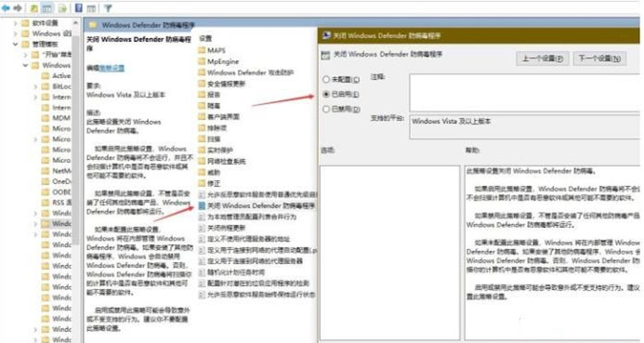Viewport: 644px width, 343px height.
Task: Click the Forward arrow in the toolbar
Action: click(18, 7)
